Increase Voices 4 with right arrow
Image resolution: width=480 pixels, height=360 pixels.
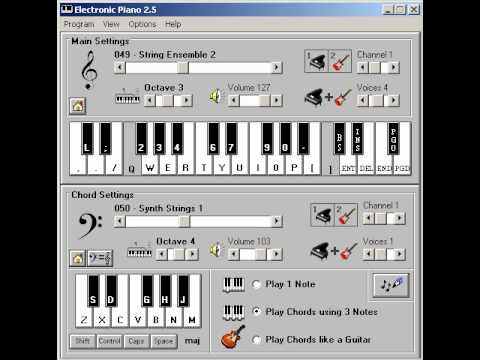[x=394, y=100]
